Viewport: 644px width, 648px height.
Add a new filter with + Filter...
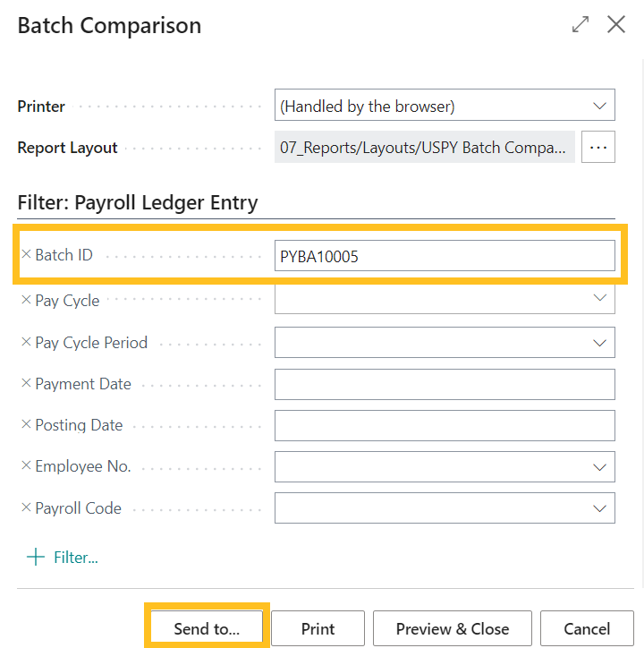pyautogui.click(x=63, y=557)
